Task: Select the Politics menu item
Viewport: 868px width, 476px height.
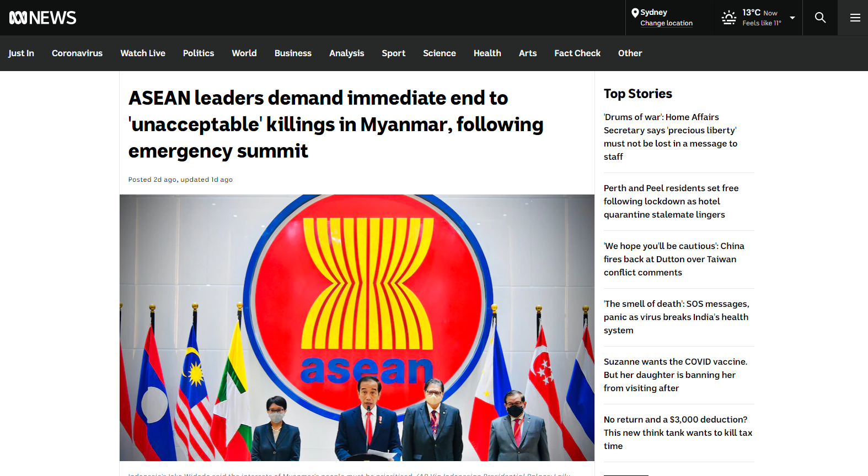Action: [x=199, y=53]
